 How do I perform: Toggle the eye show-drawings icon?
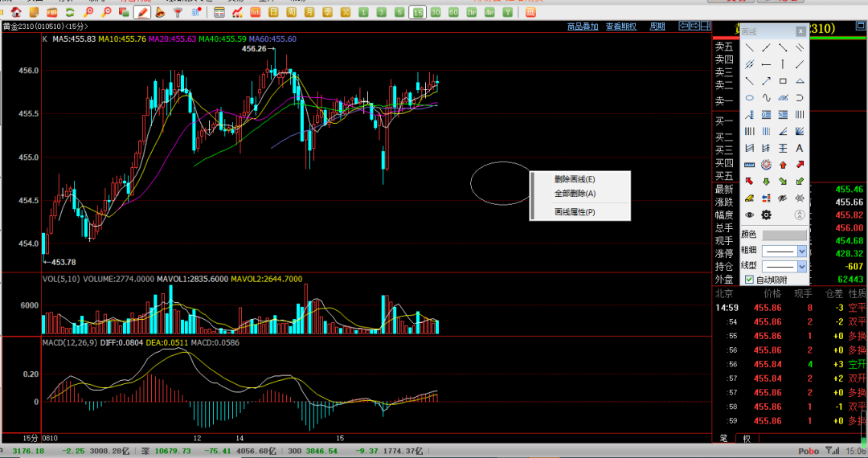coord(750,215)
